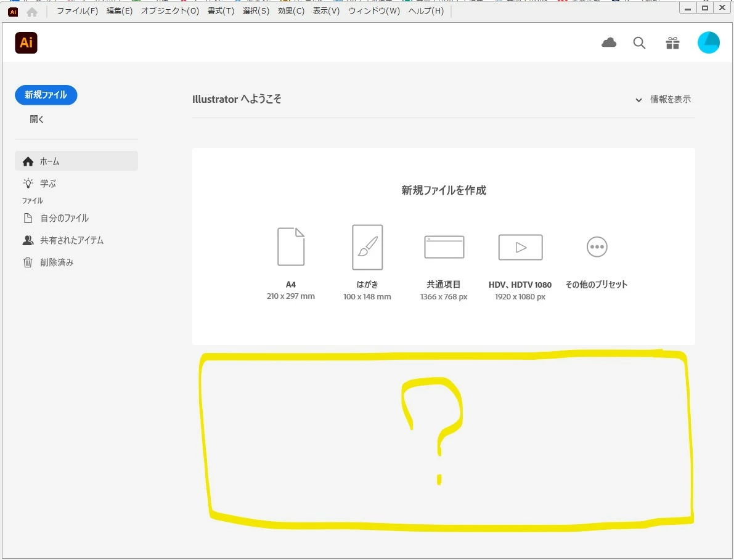Click 新規ファイル button
Viewport: 734px width, 560px height.
[x=46, y=95]
